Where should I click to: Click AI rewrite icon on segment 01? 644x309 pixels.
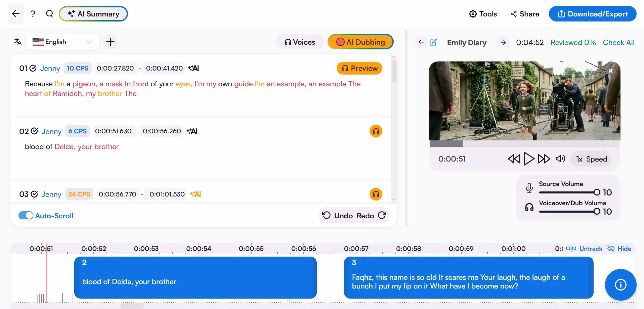click(x=194, y=68)
